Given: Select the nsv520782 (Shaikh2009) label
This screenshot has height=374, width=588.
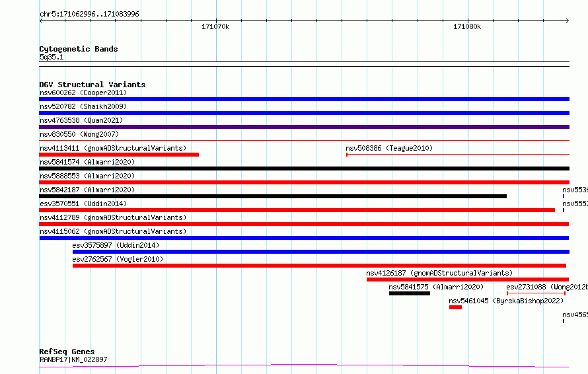Looking at the screenshot, I should (x=83, y=106).
